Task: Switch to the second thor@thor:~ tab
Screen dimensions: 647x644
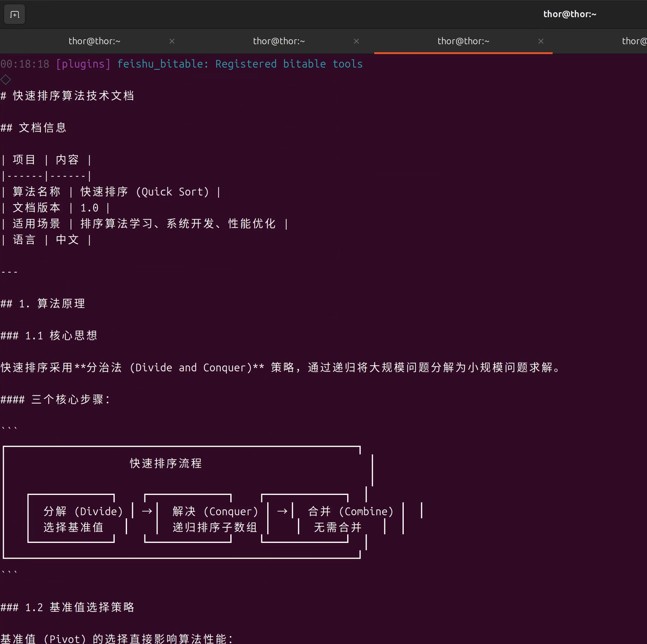Action: coord(279,41)
